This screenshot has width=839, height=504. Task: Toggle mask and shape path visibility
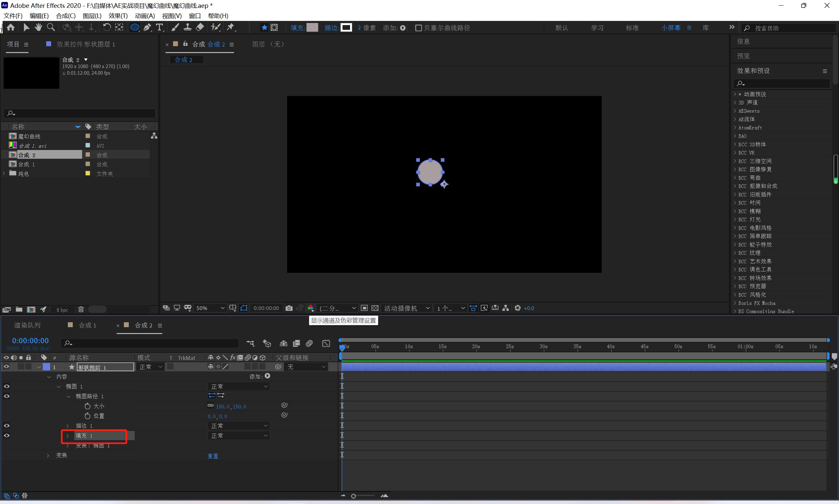(x=244, y=308)
